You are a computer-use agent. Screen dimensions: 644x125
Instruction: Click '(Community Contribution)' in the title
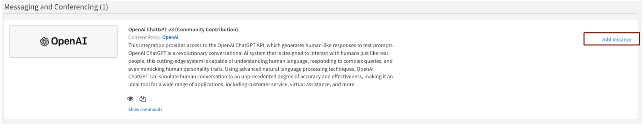point(206,29)
